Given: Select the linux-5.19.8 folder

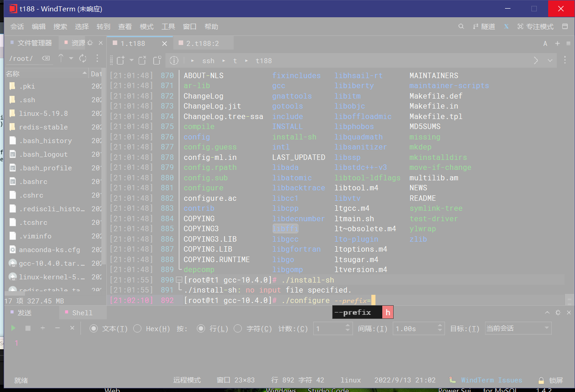Looking at the screenshot, I should pos(43,114).
